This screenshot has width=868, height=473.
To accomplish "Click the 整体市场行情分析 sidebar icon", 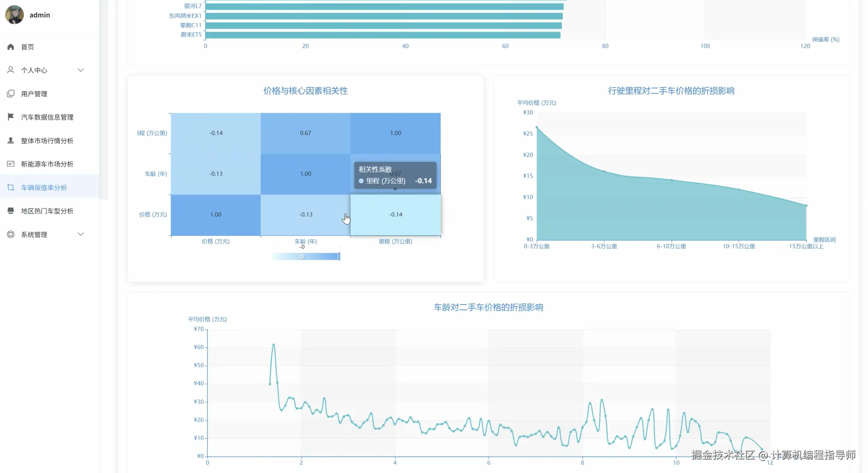I will click(11, 141).
